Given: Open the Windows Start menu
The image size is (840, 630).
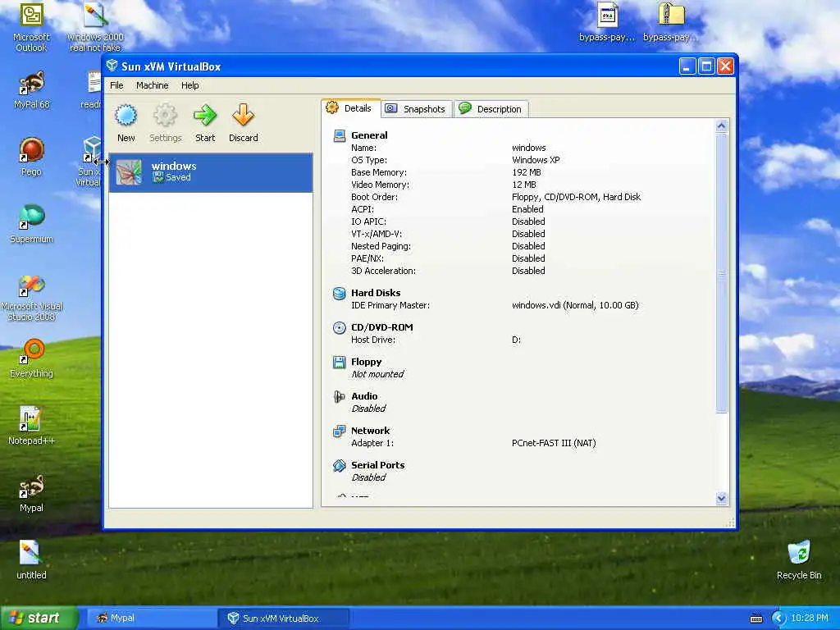Looking at the screenshot, I should pos(39,618).
